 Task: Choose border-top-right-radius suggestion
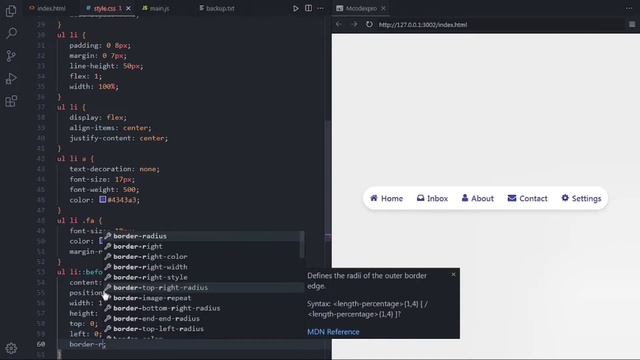[202, 287]
